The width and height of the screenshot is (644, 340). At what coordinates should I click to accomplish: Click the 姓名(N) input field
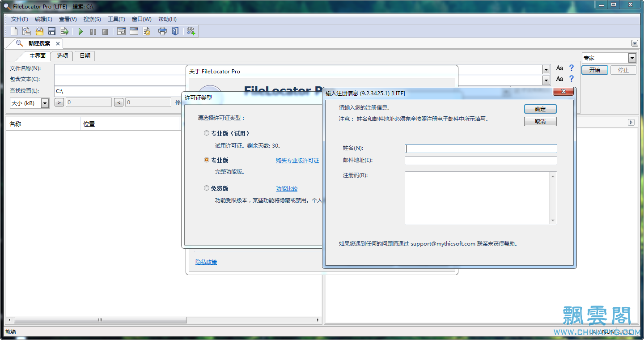click(x=481, y=149)
